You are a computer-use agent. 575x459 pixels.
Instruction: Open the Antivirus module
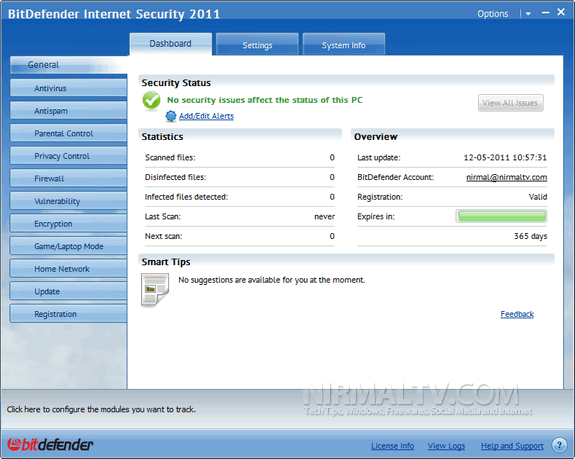[x=68, y=88]
